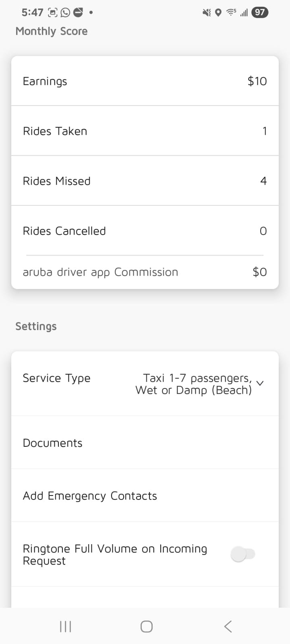Expand the Service Type dropdown arrow
The image size is (290, 644).
(260, 383)
